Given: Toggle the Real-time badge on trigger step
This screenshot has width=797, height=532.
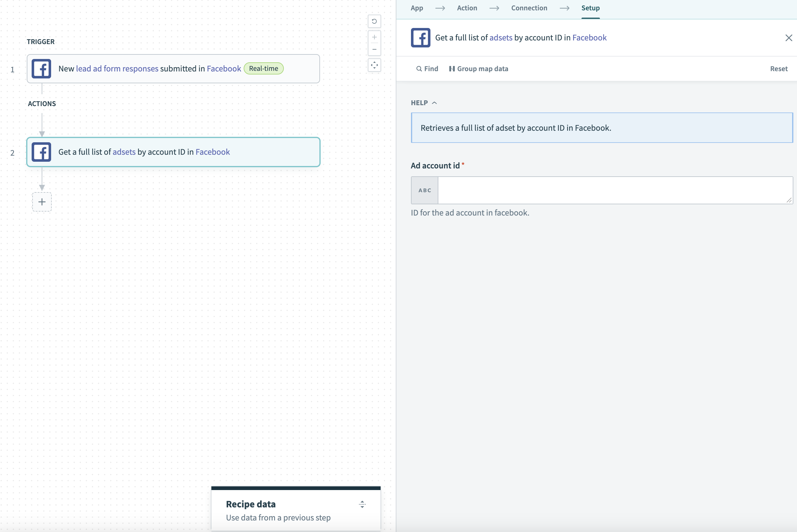Looking at the screenshot, I should (x=263, y=68).
